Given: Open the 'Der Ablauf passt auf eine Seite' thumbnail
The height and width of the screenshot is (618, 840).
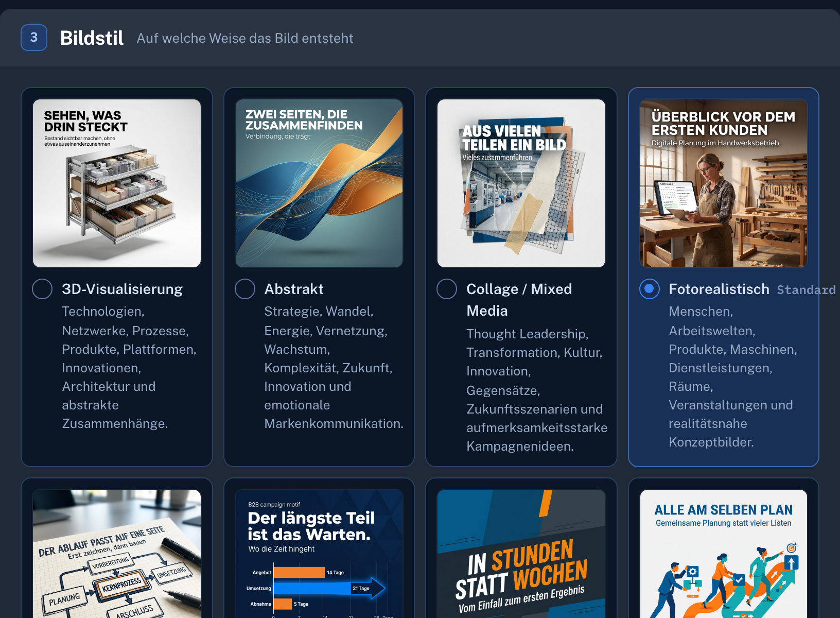Looking at the screenshot, I should (x=117, y=554).
